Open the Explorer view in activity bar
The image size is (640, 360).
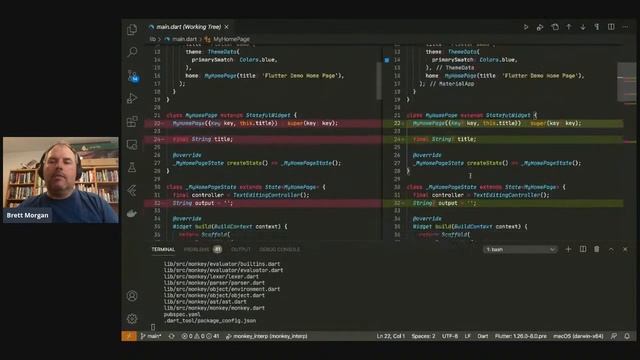[x=132, y=29]
